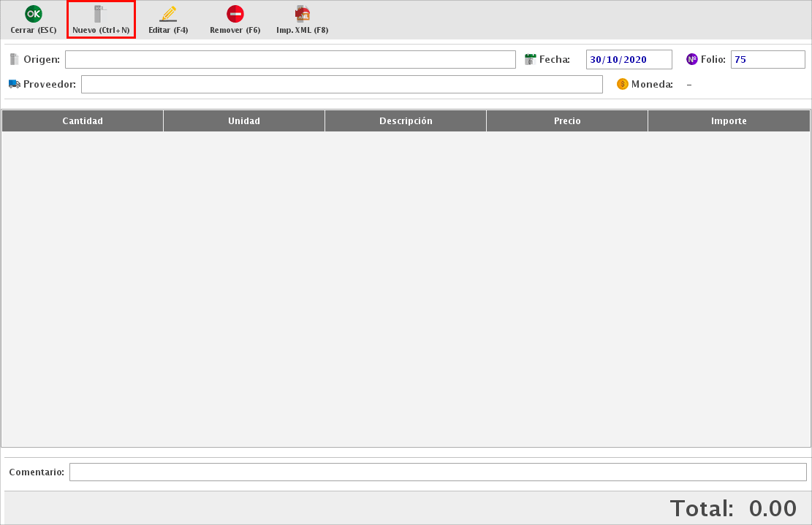This screenshot has width=812, height=525.
Task: Select the Unidad column header
Action: click(244, 121)
